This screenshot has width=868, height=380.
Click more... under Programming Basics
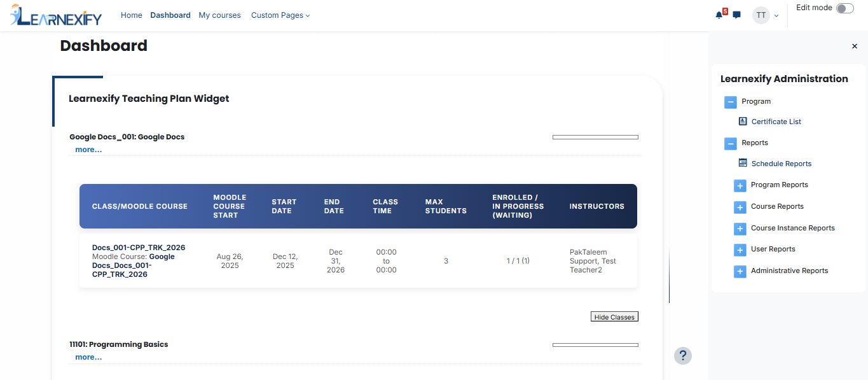[88, 357]
